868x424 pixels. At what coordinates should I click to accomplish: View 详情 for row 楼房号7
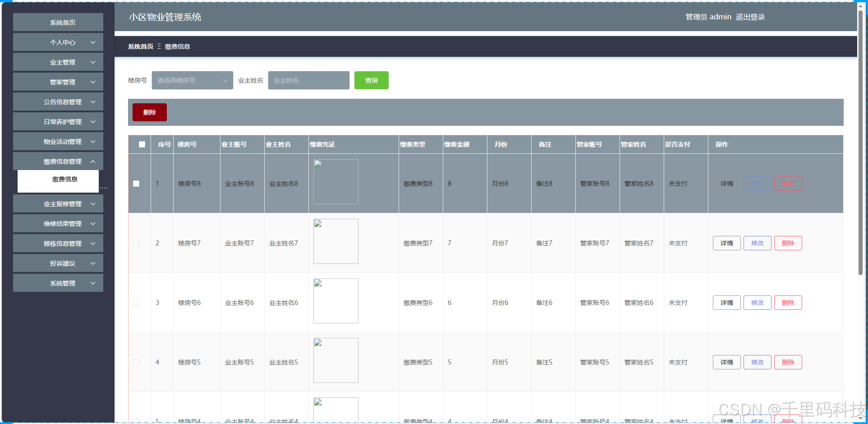(727, 243)
